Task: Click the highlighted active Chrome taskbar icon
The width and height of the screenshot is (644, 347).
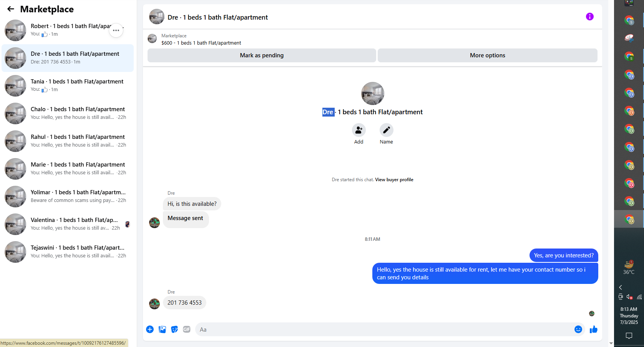Action: (629, 220)
